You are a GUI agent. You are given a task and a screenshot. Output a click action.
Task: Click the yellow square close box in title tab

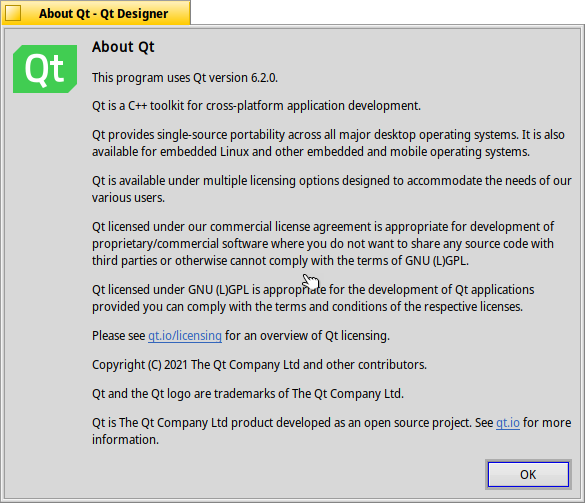tap(13, 13)
